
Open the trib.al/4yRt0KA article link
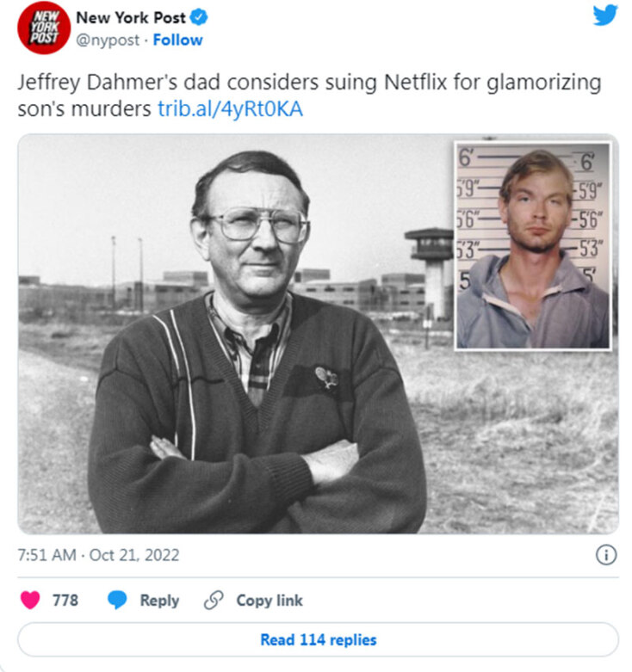230,109
